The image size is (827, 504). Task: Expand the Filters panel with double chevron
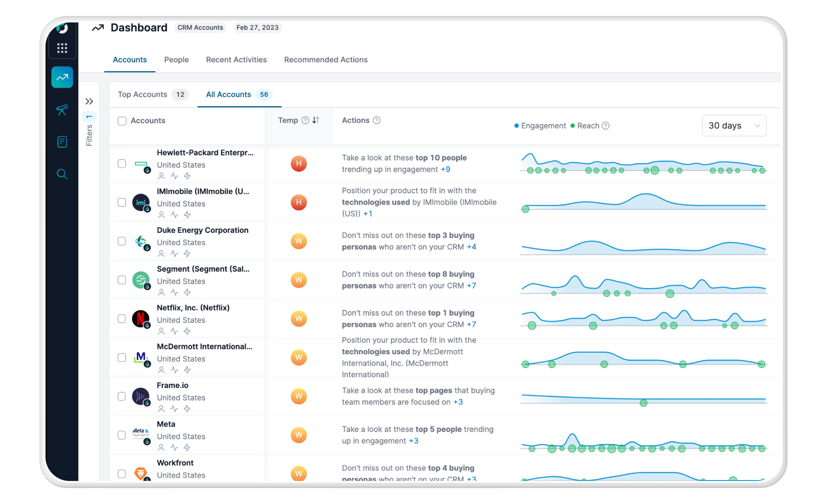(x=89, y=101)
